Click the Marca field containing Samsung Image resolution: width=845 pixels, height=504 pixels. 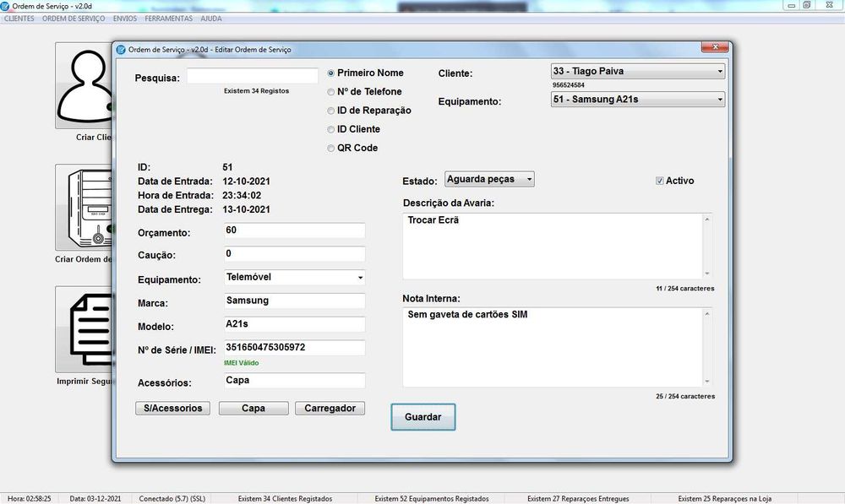point(295,301)
